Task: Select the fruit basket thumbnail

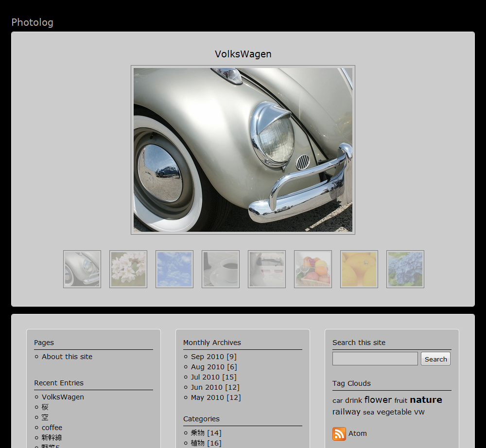Action: [313, 269]
